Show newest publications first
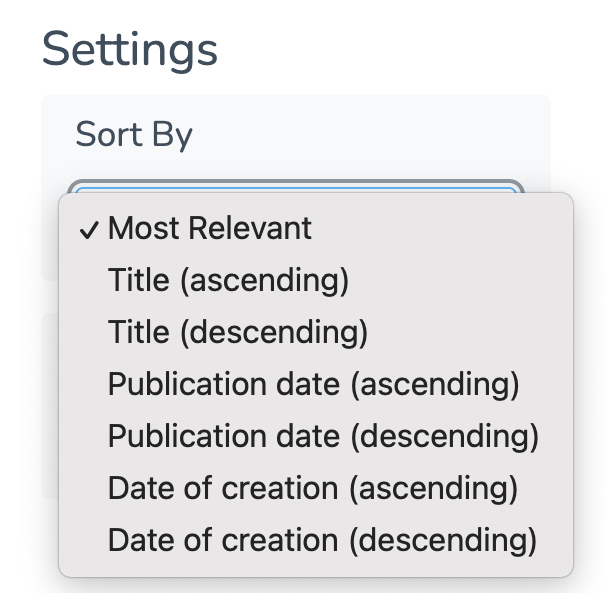 tap(323, 437)
